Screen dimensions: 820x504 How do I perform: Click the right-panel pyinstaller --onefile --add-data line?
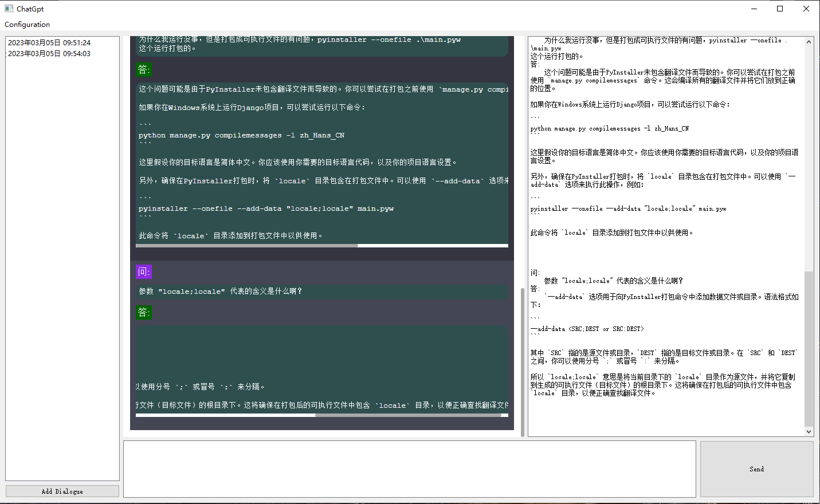pos(628,208)
